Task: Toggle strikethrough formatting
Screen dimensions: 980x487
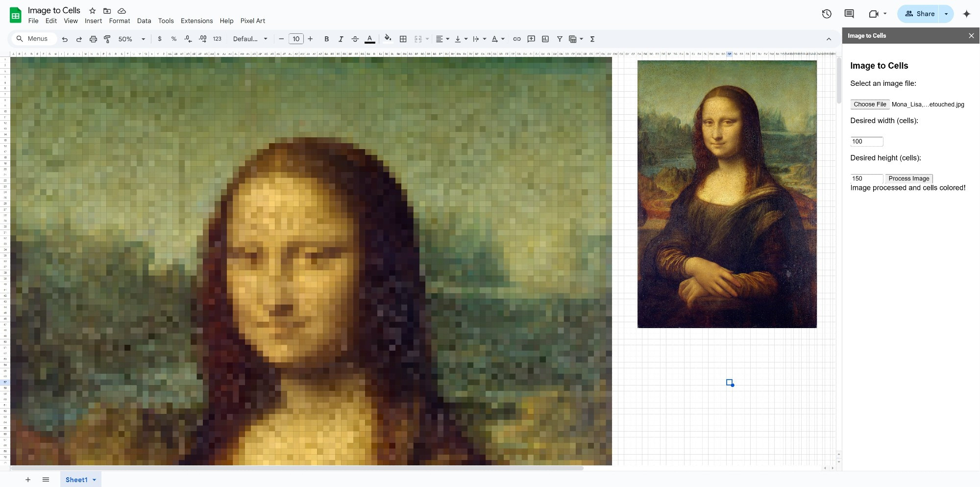Action: [x=355, y=39]
